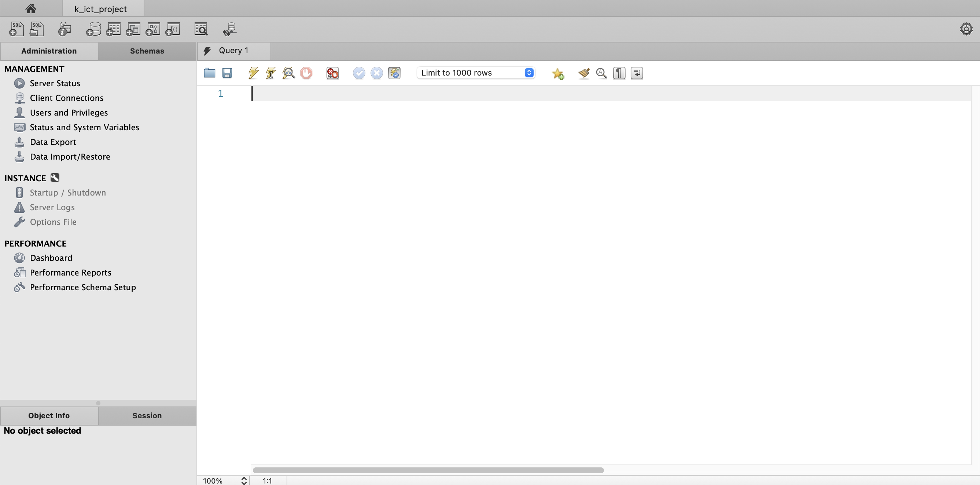Click the open SQL script file icon
Screen dimensions: 980x485
(37, 29)
